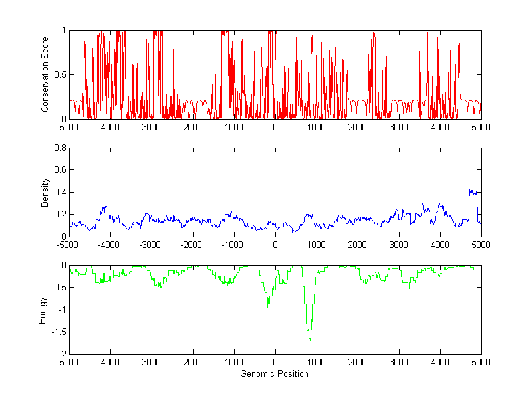Select the deepest green energy minimum below -1.5

pyautogui.click(x=310, y=339)
